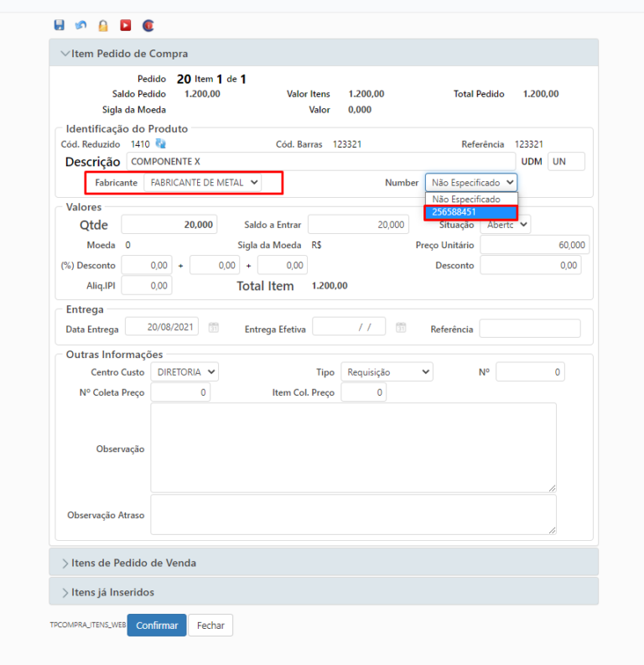Click the blue undo arrow icon

(x=80, y=25)
